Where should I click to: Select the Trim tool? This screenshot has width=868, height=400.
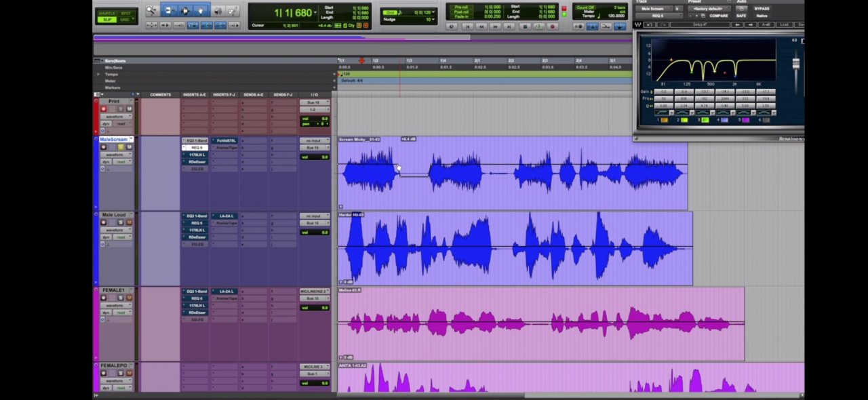[169, 11]
